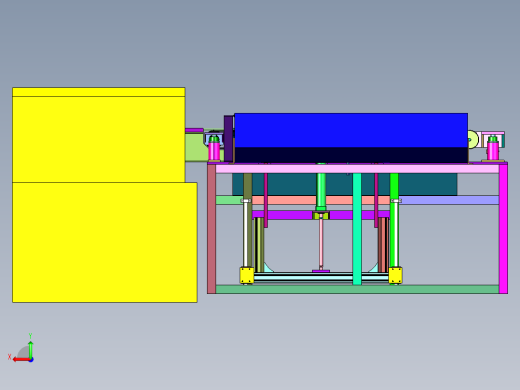Click the "Y" axis label
This screenshot has height=390, width=520.
click(30, 336)
